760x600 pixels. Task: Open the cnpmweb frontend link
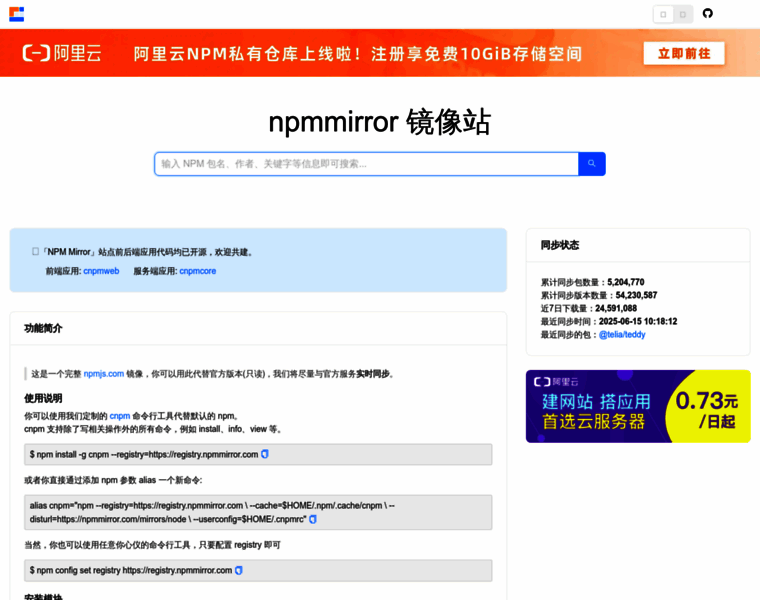point(101,271)
